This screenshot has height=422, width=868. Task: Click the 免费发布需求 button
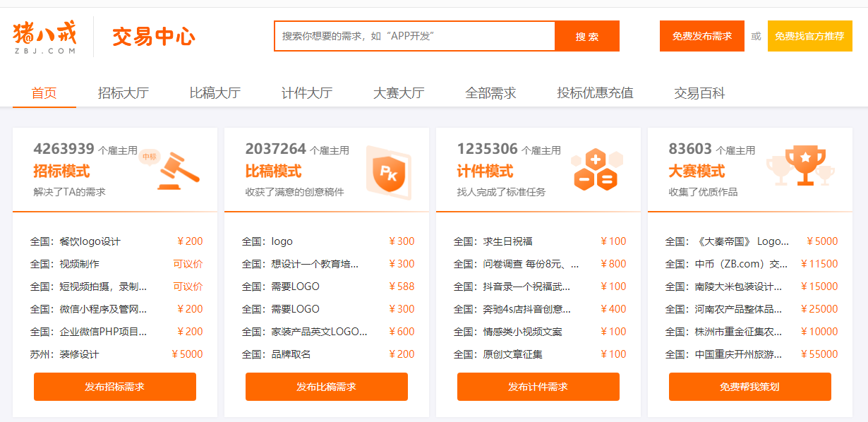702,36
